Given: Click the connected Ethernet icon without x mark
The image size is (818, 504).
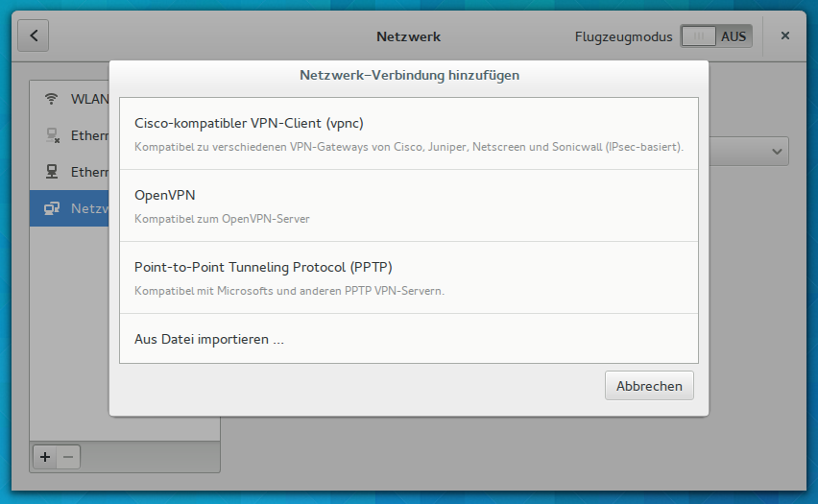Looking at the screenshot, I should click(53, 172).
